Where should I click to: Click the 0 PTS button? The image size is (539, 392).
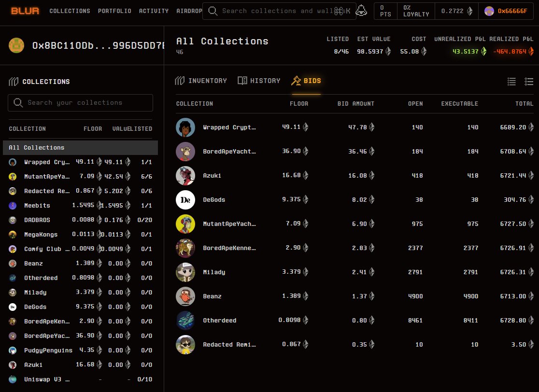pos(385,11)
